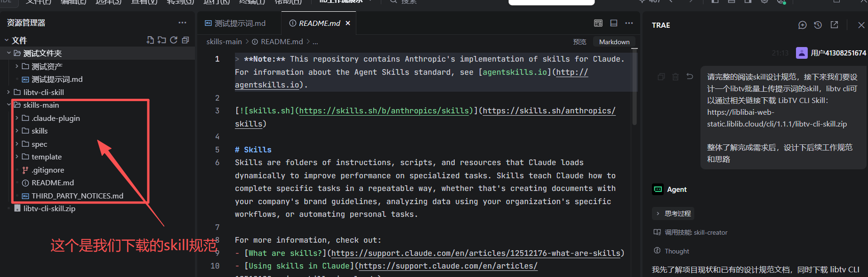Open THIRD_PARTY_NOTICES.md file
The width and height of the screenshot is (868, 277).
tap(77, 196)
